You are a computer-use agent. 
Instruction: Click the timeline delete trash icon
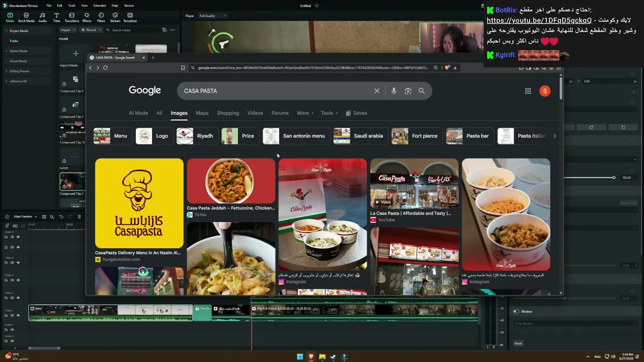point(79,217)
